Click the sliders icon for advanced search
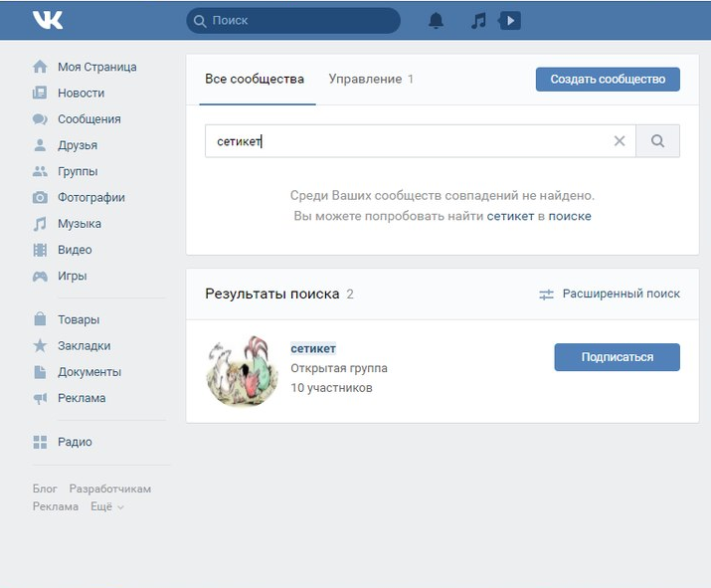This screenshot has width=711, height=588. point(546,294)
